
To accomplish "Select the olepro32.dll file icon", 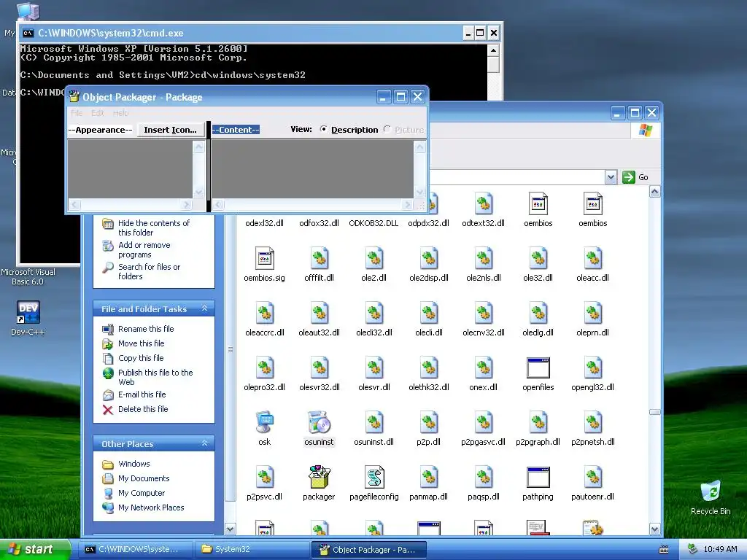I will tap(264, 367).
